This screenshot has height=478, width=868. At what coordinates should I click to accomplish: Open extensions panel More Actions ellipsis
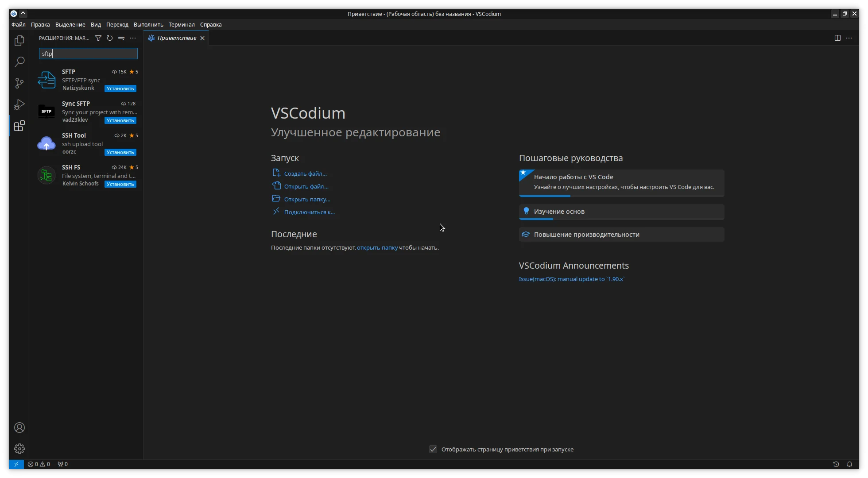(133, 38)
